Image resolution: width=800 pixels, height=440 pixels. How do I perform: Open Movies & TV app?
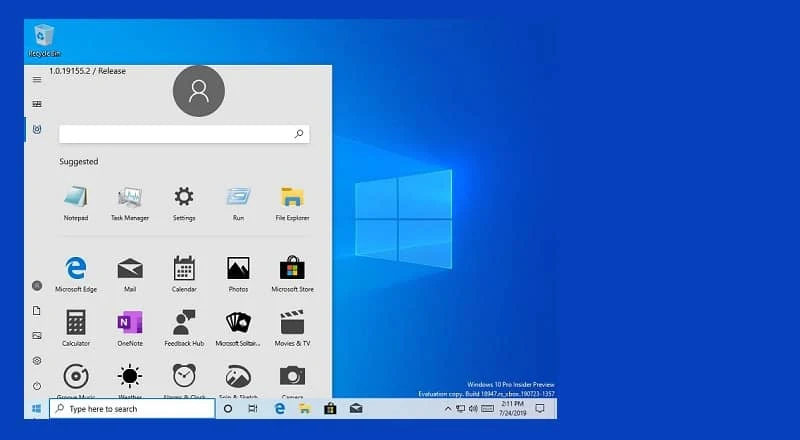pos(292,328)
